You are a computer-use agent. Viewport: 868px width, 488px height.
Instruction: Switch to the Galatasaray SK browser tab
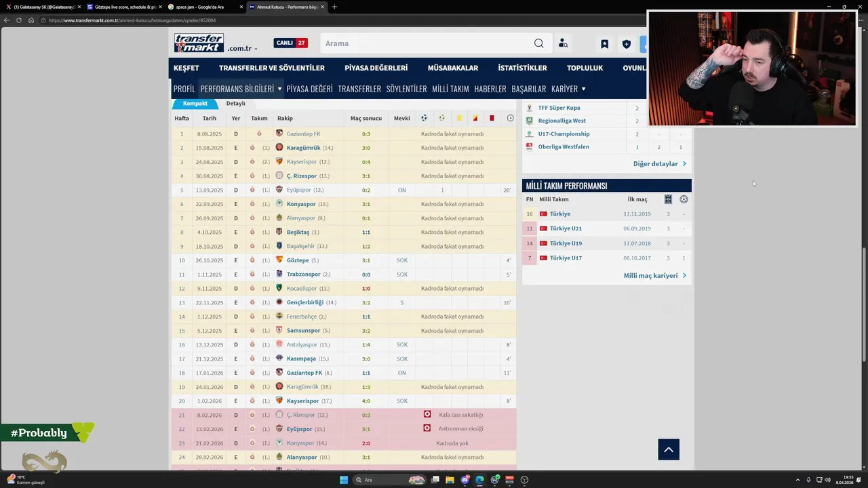44,7
